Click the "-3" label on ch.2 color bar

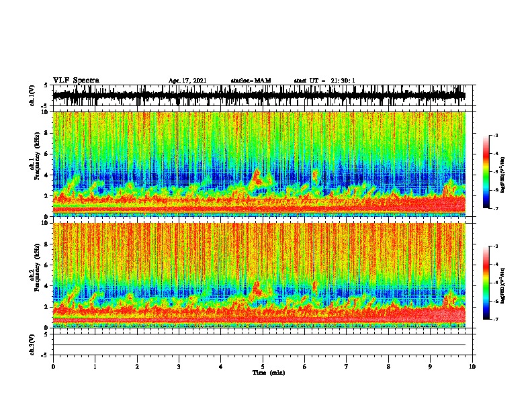[x=495, y=246]
